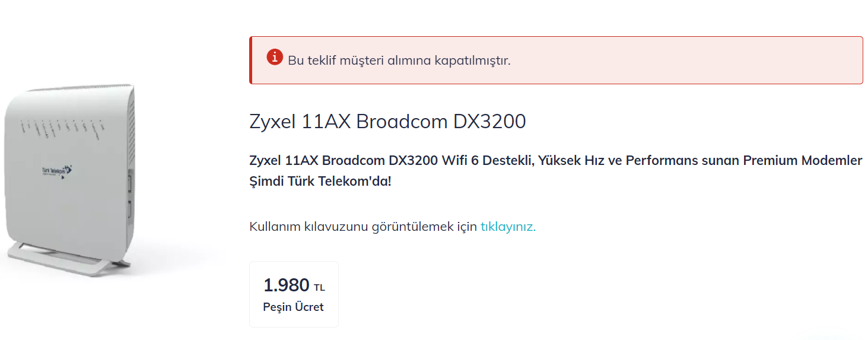This screenshot has width=868, height=340.
Task: Click the alert text 'Bu teklif müşteri alımına kapatılmıştır'
Action: pos(399,61)
